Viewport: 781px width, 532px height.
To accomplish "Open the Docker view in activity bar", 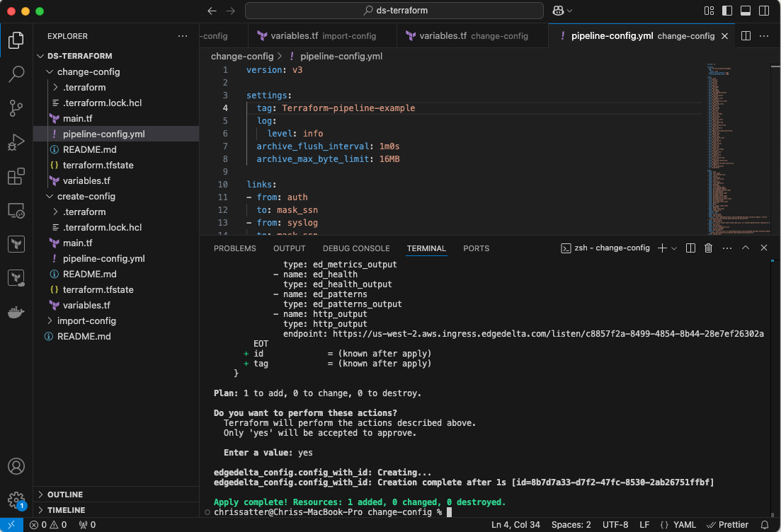I will 16,312.
